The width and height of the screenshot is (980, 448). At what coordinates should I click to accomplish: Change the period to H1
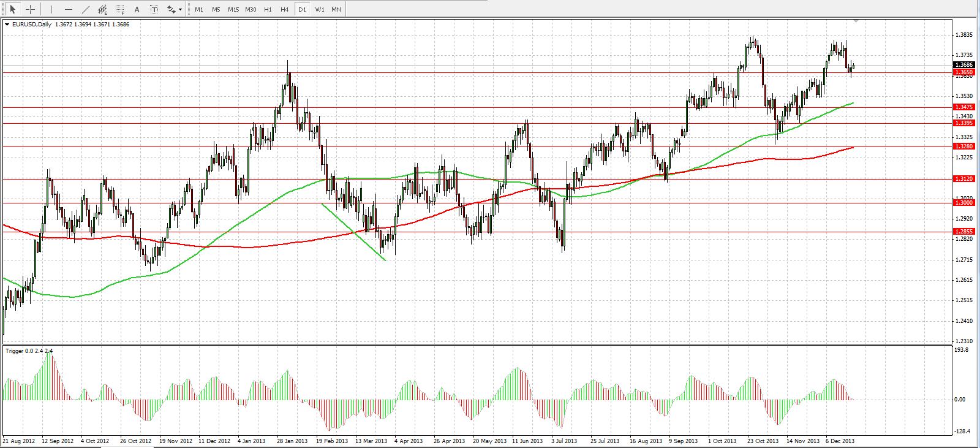point(268,9)
